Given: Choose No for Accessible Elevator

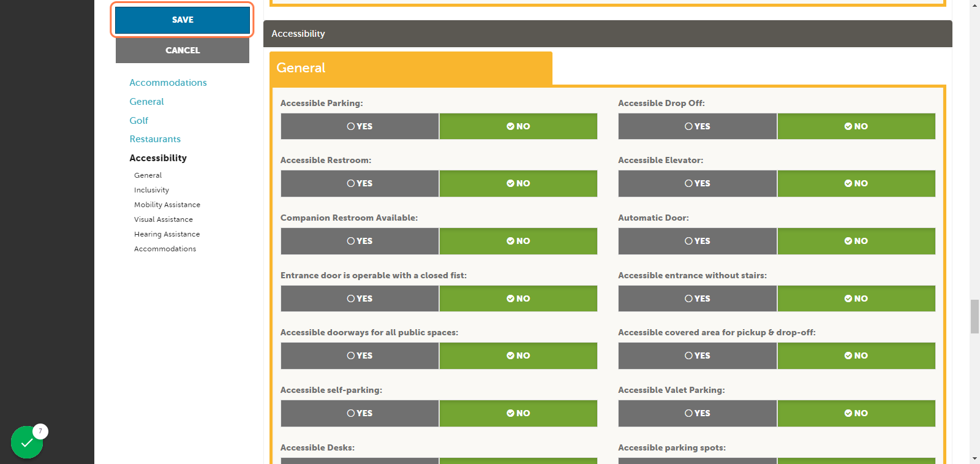Looking at the screenshot, I should 856,183.
